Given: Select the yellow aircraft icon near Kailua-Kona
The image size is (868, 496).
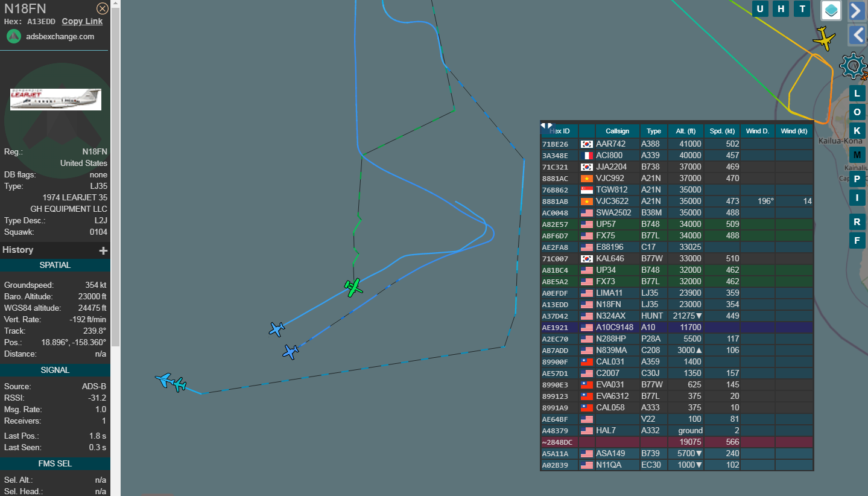Looking at the screenshot, I should click(x=823, y=39).
